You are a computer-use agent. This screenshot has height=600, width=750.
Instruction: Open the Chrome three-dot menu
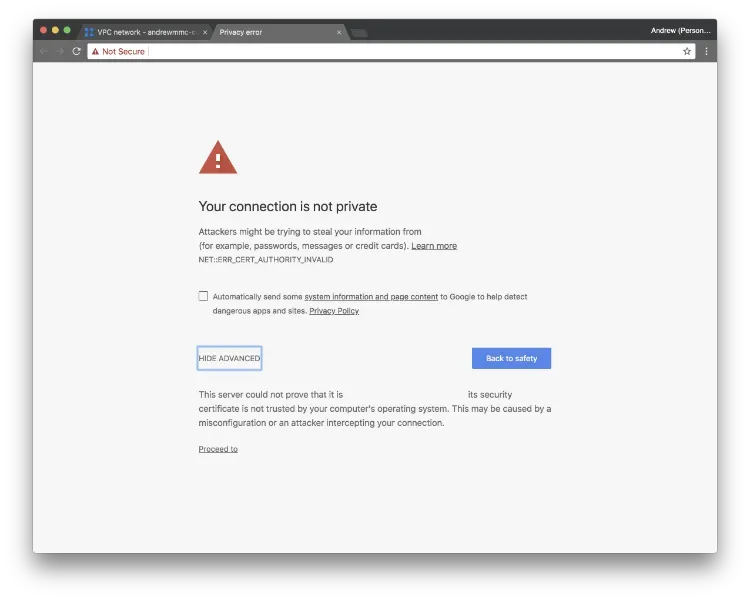pos(706,51)
